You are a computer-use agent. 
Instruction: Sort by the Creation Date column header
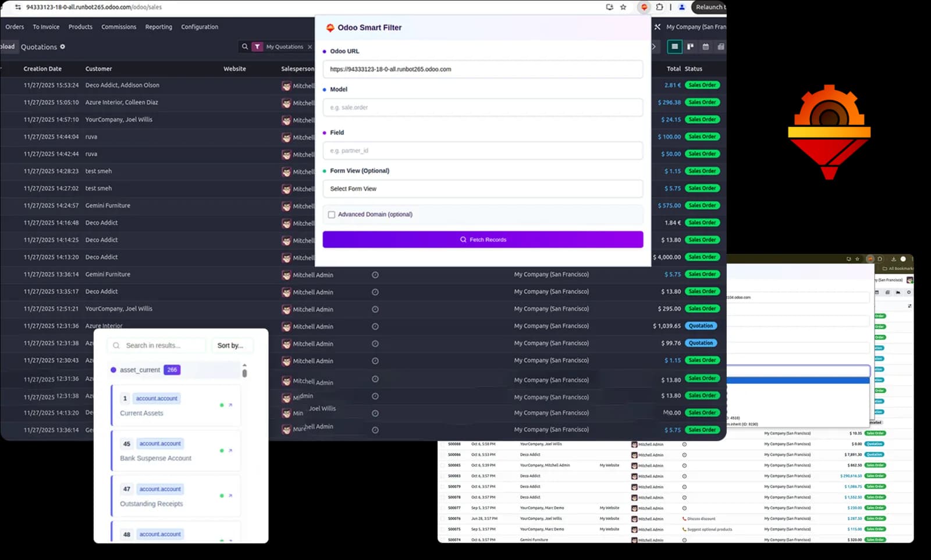[x=42, y=69]
